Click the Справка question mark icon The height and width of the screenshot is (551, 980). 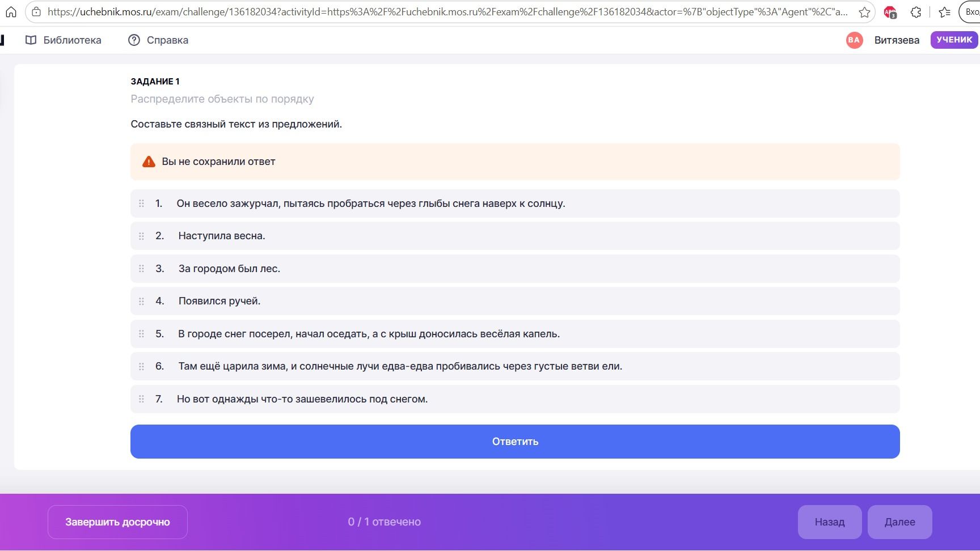click(134, 40)
